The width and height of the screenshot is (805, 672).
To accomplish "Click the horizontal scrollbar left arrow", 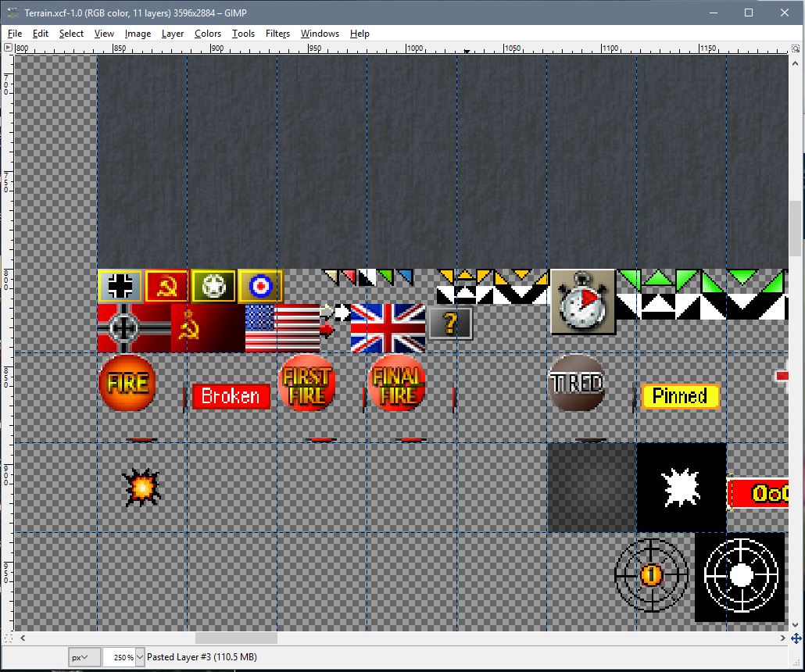I will [23, 638].
